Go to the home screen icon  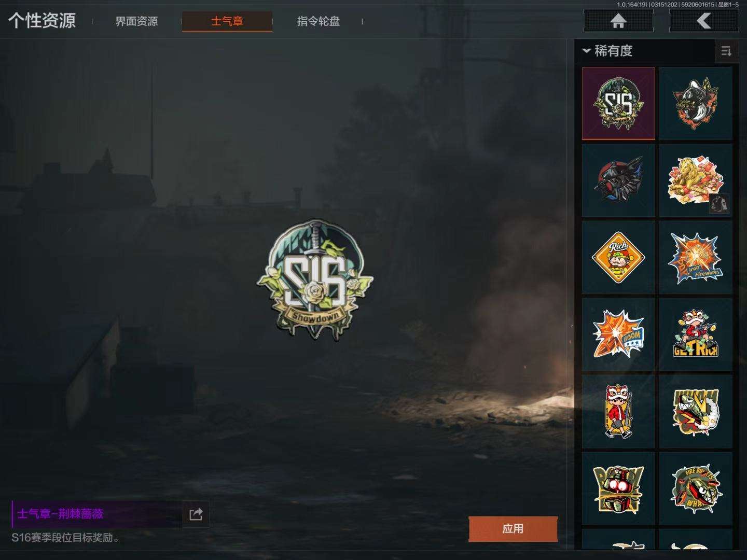[618, 21]
